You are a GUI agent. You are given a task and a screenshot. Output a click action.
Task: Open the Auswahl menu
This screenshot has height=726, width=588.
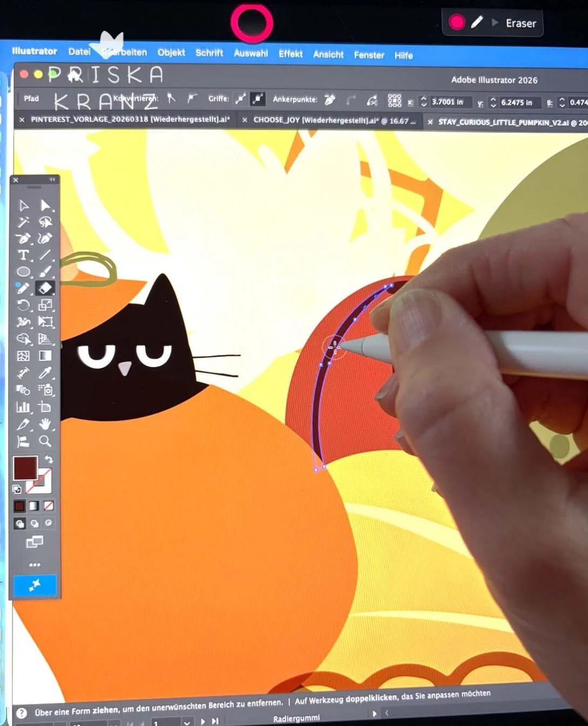pos(251,53)
